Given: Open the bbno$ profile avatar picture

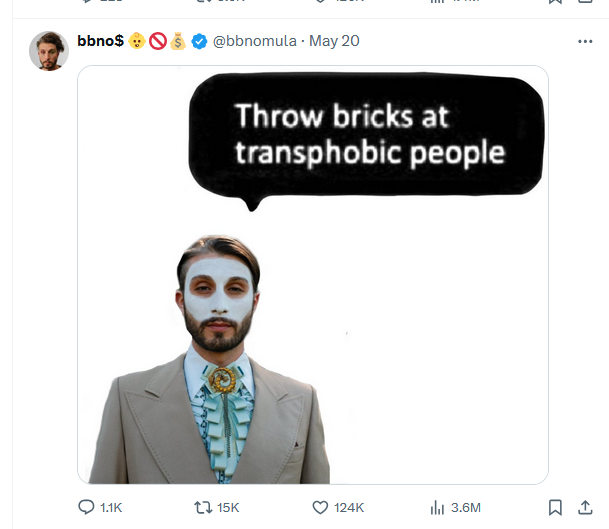Looking at the screenshot, I should point(49,51).
